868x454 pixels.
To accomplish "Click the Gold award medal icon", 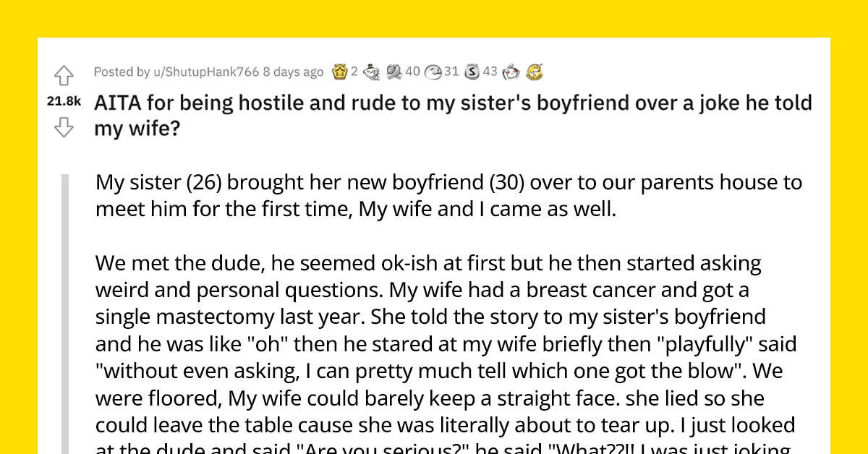I will (339, 72).
